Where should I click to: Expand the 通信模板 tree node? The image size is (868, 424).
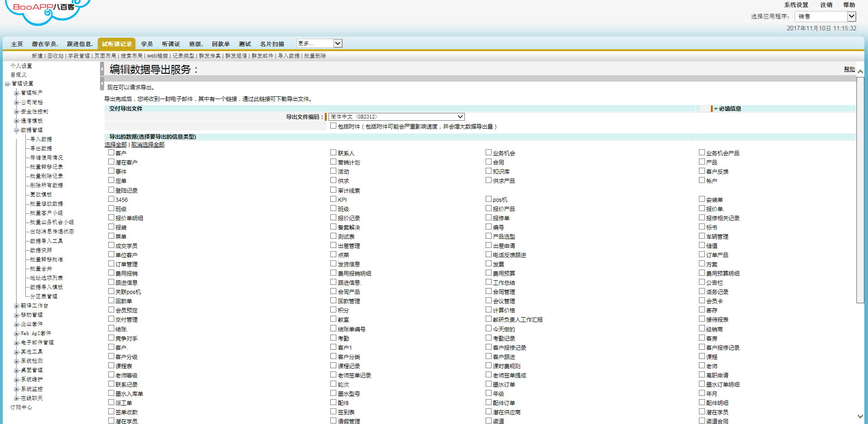pyautogui.click(x=17, y=121)
